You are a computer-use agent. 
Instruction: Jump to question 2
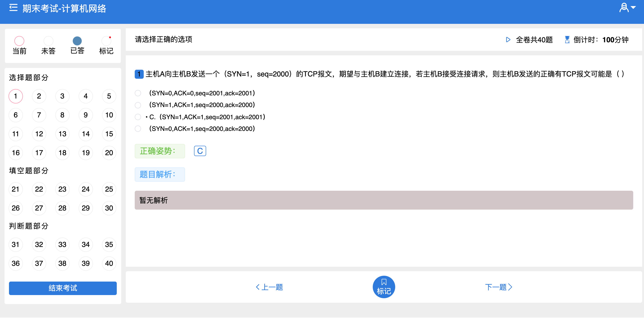point(39,96)
